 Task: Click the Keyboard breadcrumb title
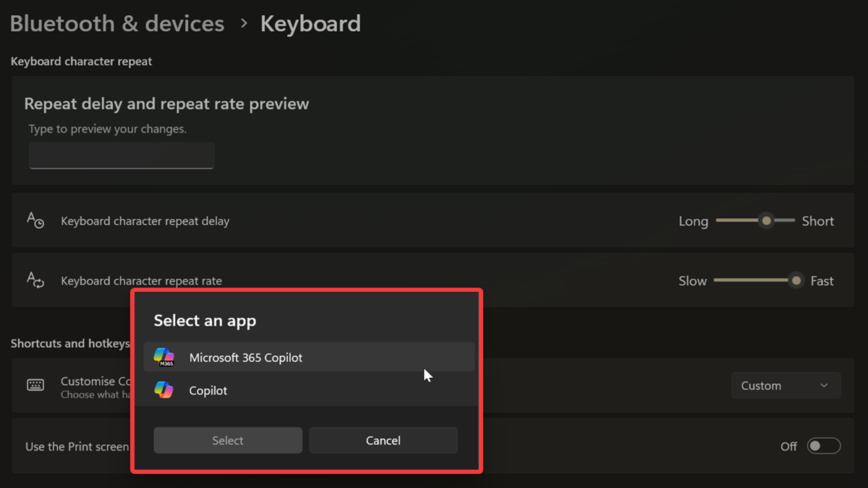click(x=310, y=24)
